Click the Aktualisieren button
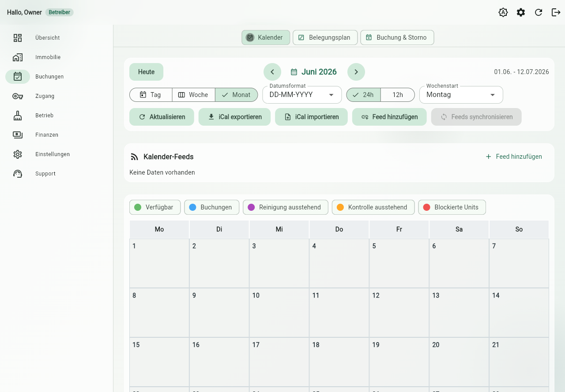The height and width of the screenshot is (392, 565). (x=162, y=117)
